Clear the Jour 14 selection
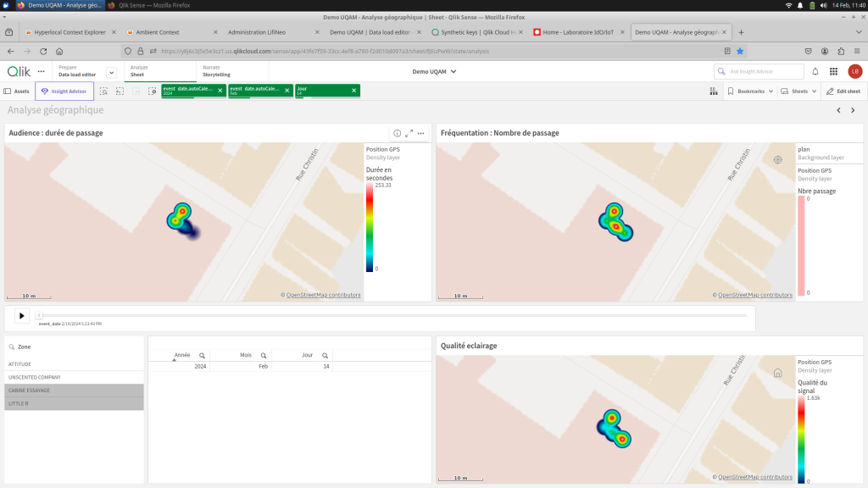 coord(353,91)
